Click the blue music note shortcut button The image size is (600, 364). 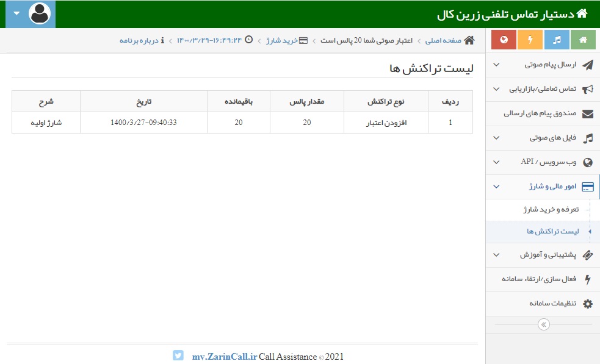point(557,40)
